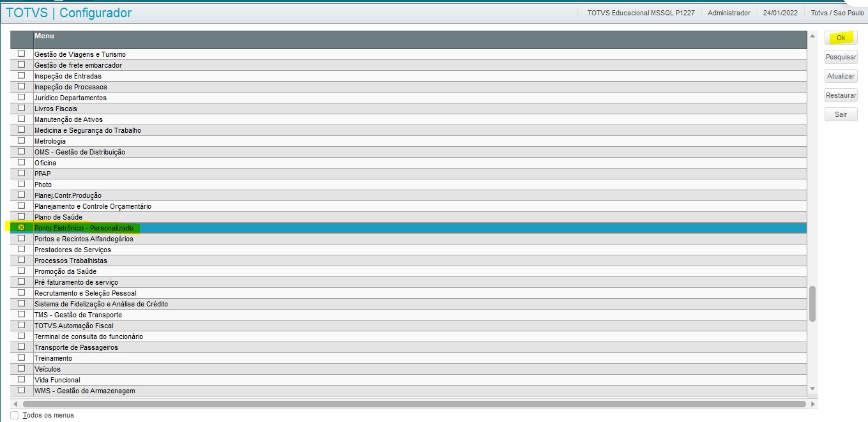The image size is (868, 422).
Task: Check Planejamento e Controle Orçamentário box
Action: pos(21,206)
